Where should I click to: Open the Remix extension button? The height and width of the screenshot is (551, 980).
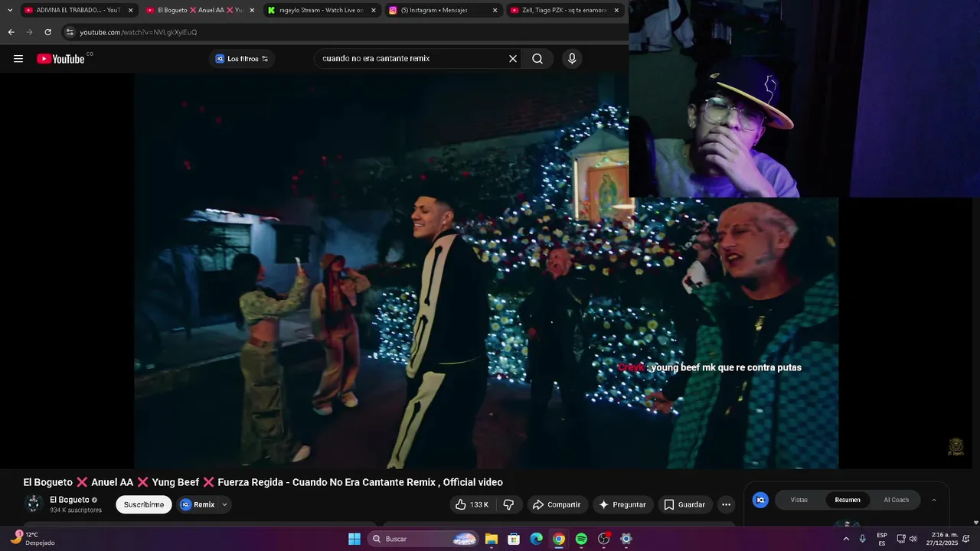(198, 504)
